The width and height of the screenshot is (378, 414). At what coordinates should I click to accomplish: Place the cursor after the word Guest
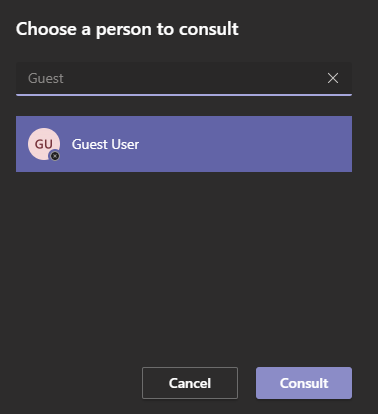click(65, 79)
